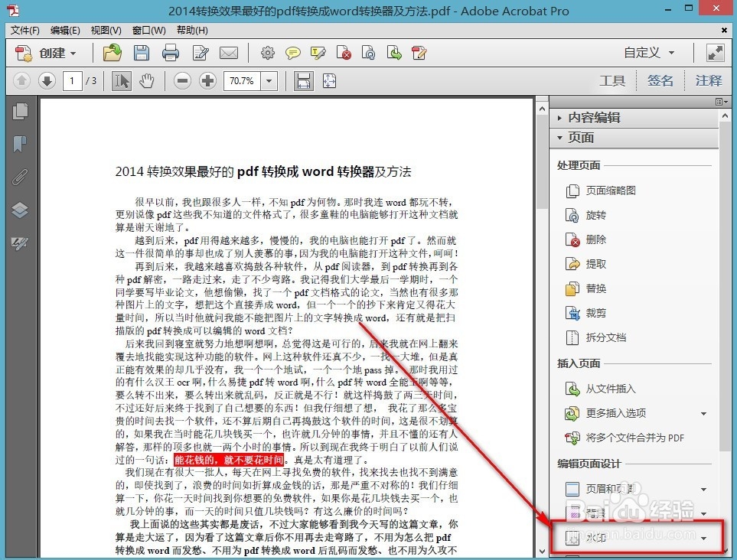This screenshot has width=737, height=560.
Task: Open the 自定义 dropdown
Action: 649,53
